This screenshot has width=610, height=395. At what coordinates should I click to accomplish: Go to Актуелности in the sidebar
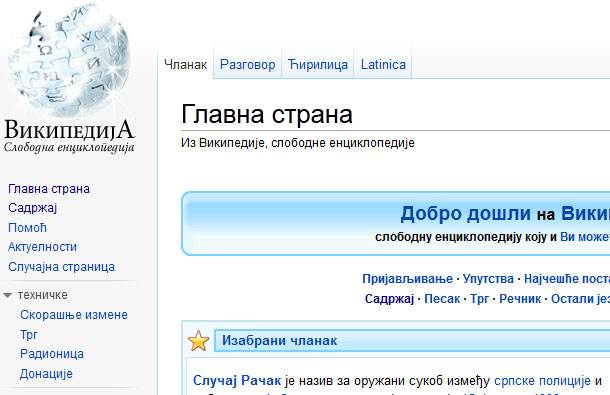click(42, 247)
